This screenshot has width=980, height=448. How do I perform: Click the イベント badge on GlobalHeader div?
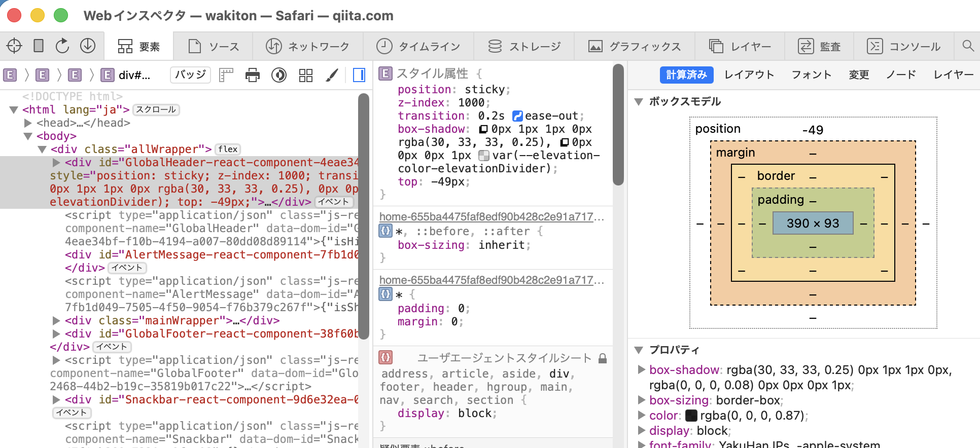[x=334, y=202]
